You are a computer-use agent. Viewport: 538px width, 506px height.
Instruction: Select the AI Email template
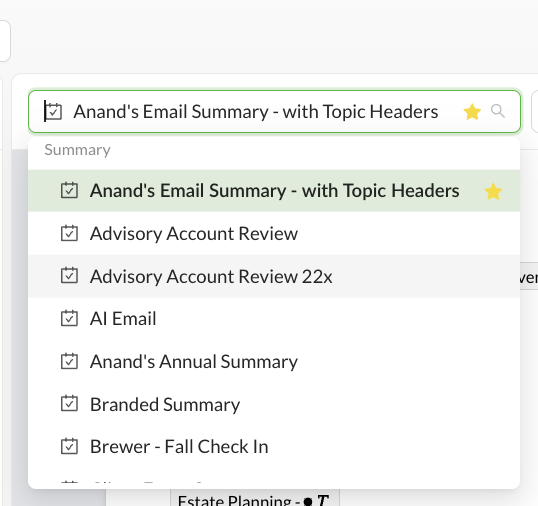tap(274, 319)
